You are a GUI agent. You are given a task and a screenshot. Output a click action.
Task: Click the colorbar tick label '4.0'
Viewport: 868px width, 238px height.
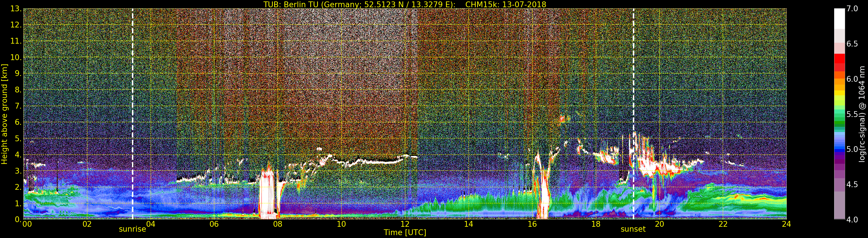852,220
